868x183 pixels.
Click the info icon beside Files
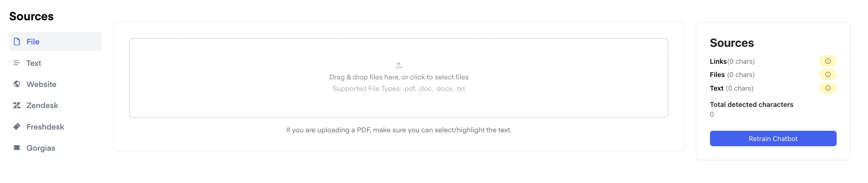coord(828,75)
